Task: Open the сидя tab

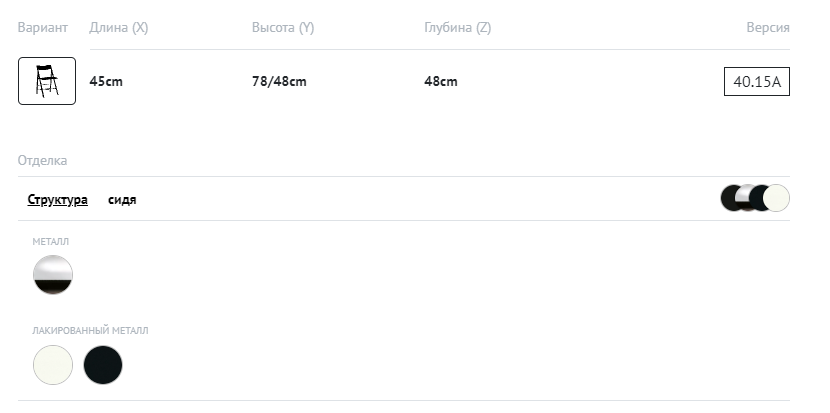Action: pyautogui.click(x=122, y=200)
